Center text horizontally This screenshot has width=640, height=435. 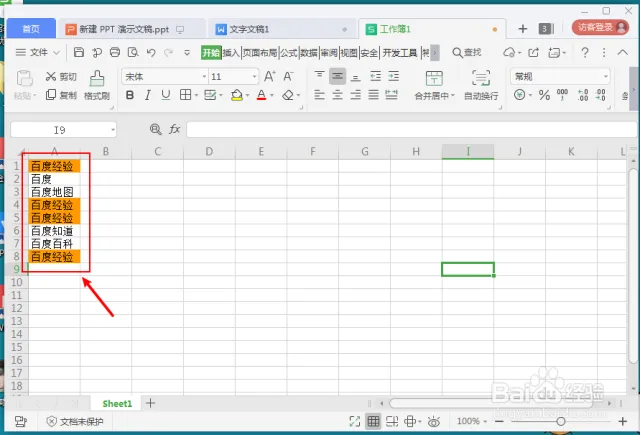point(337,95)
